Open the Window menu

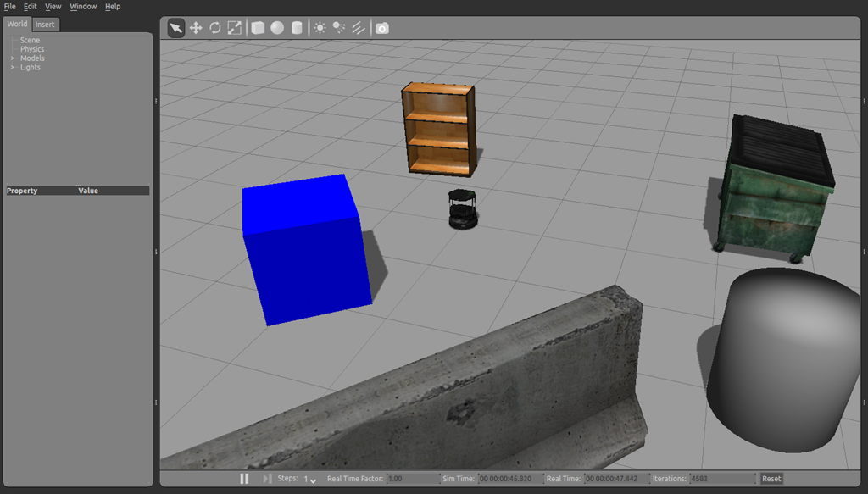tap(83, 7)
